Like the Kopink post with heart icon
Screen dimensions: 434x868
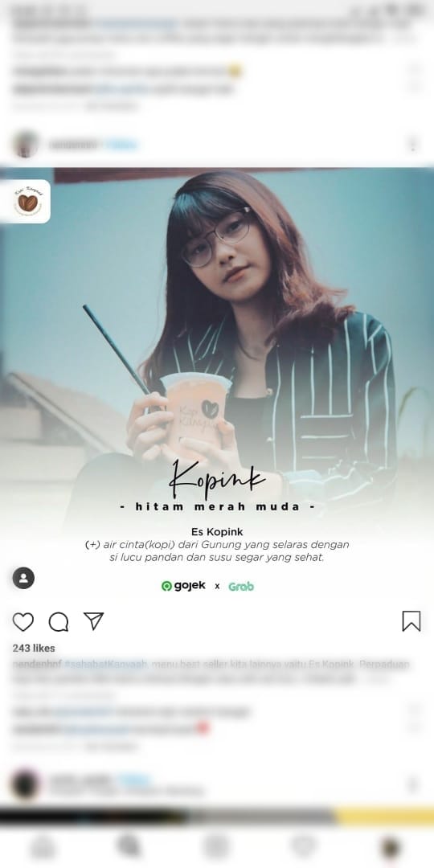[x=23, y=621]
